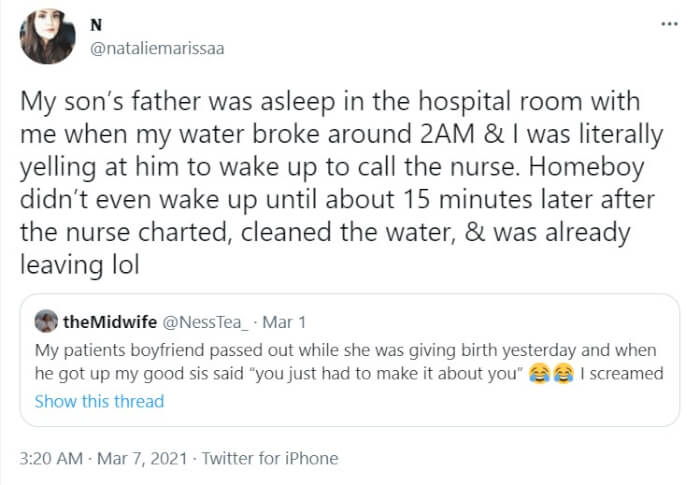Open the "Twitter for iPhone" source link
700x485 pixels.
point(270,459)
